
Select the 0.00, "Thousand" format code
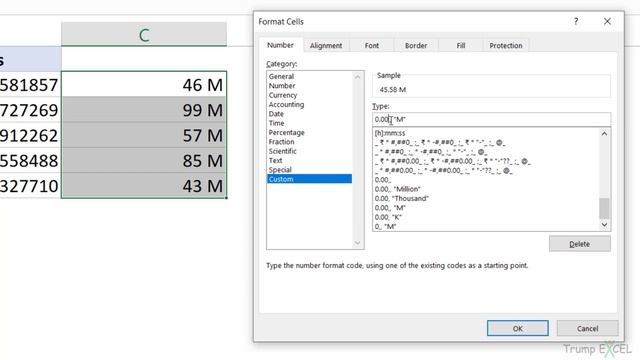486,198
